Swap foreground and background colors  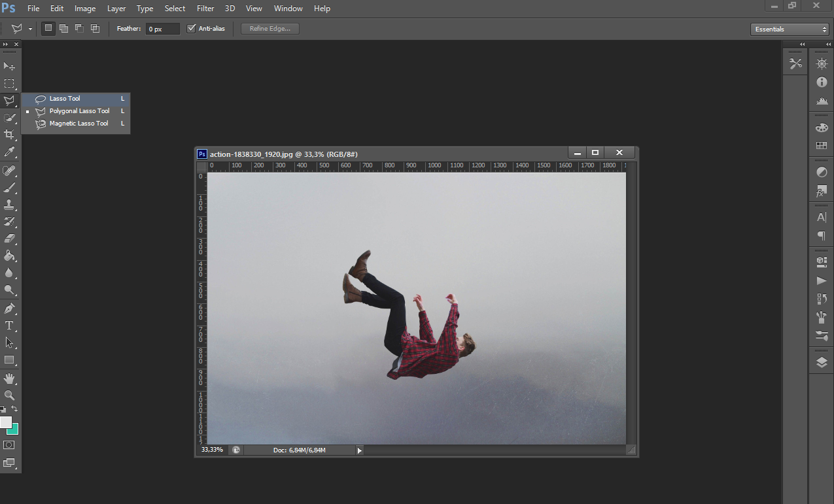14,409
